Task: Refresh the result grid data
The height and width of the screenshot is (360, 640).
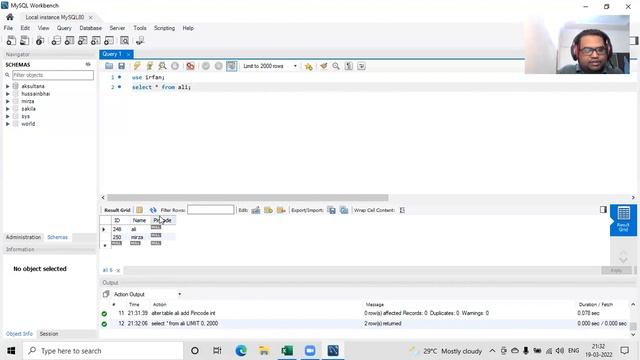Action: 153,210
